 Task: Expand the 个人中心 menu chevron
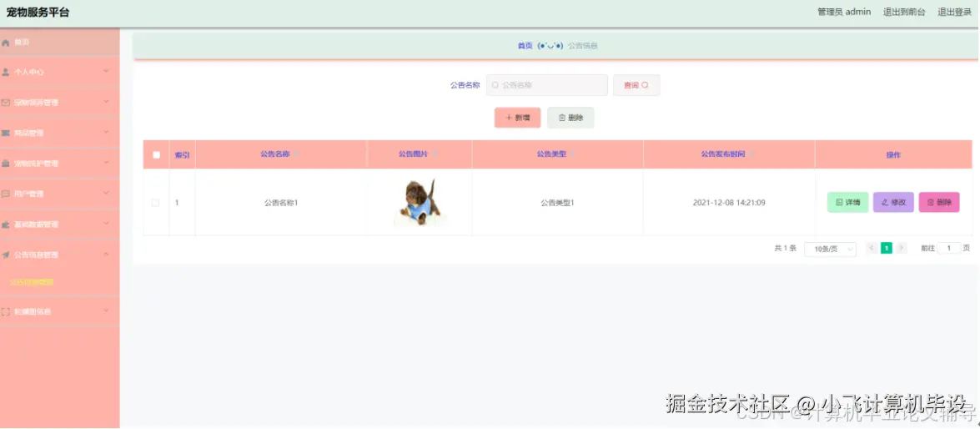point(106,71)
